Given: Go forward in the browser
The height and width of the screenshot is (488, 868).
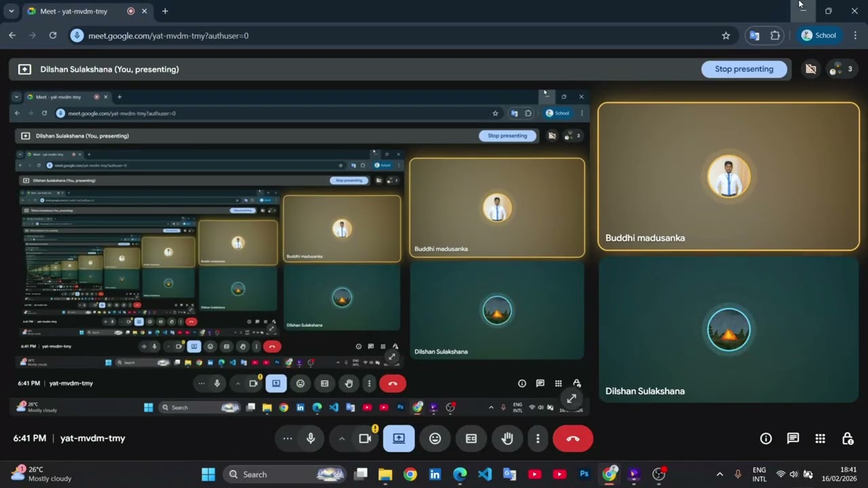Looking at the screenshot, I should 33,35.
